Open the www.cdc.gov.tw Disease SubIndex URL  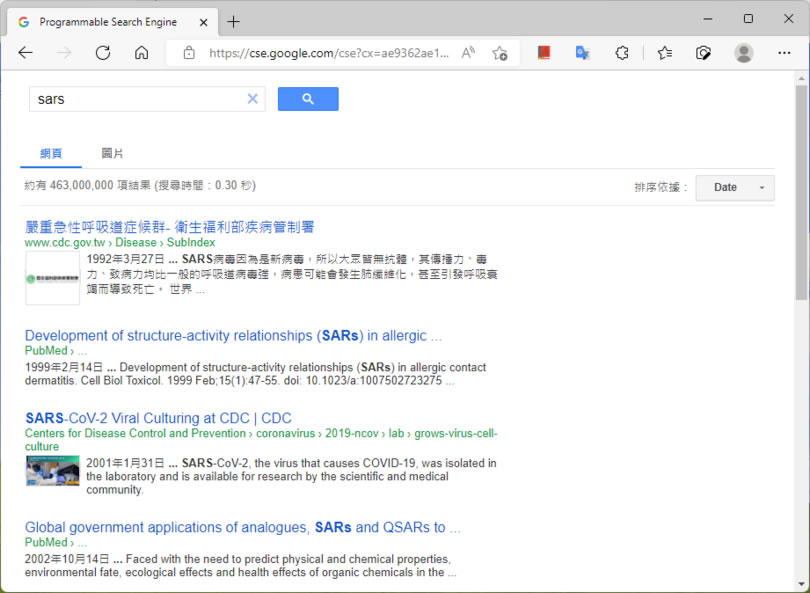point(120,242)
